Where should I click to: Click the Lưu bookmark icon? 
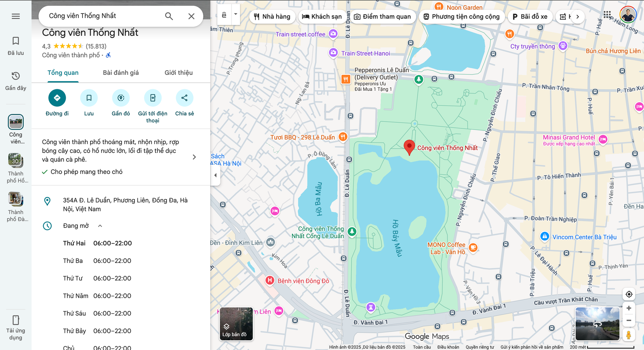(89, 98)
